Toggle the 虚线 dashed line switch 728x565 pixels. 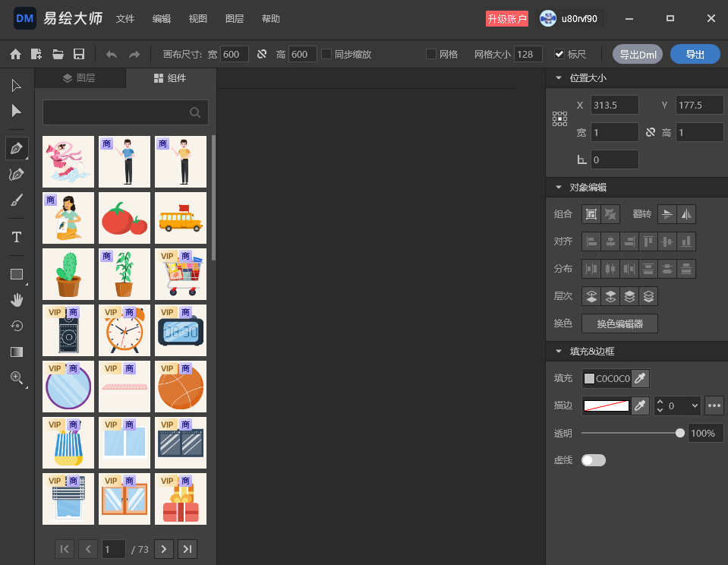point(594,460)
